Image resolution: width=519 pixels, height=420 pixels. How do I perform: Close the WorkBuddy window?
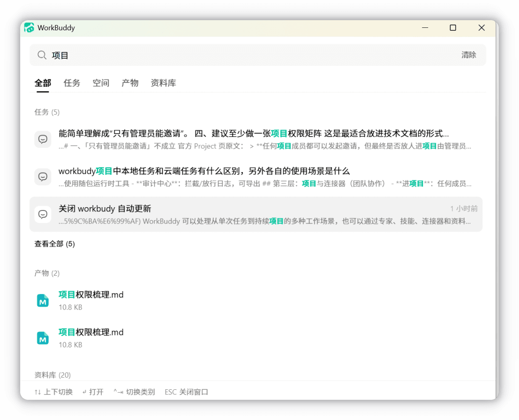pos(482,28)
